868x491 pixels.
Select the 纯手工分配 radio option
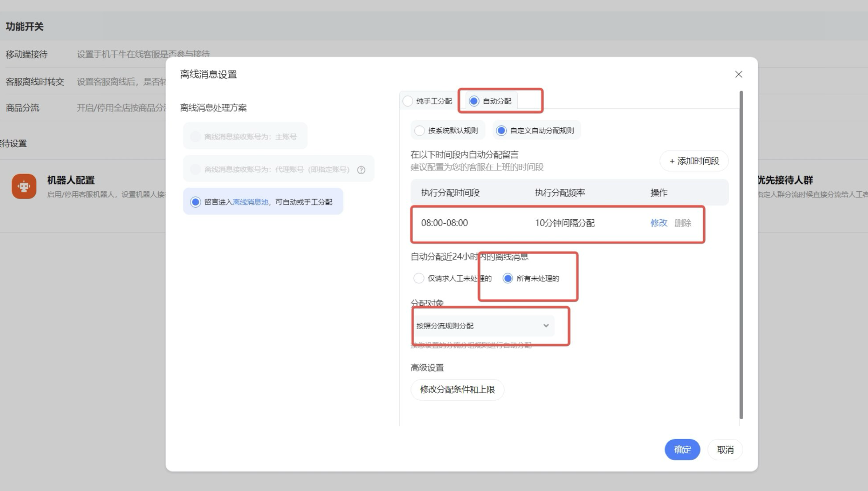point(408,101)
